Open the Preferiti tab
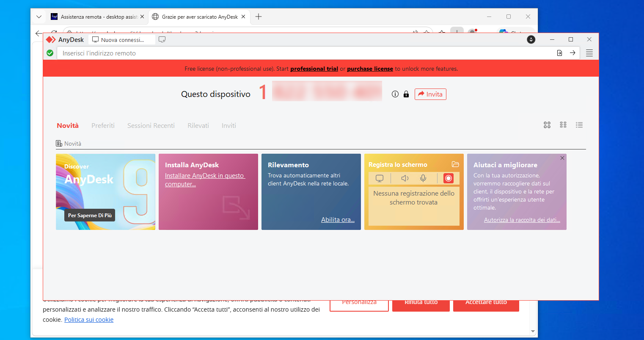Image resolution: width=644 pixels, height=340 pixels. pyautogui.click(x=103, y=125)
